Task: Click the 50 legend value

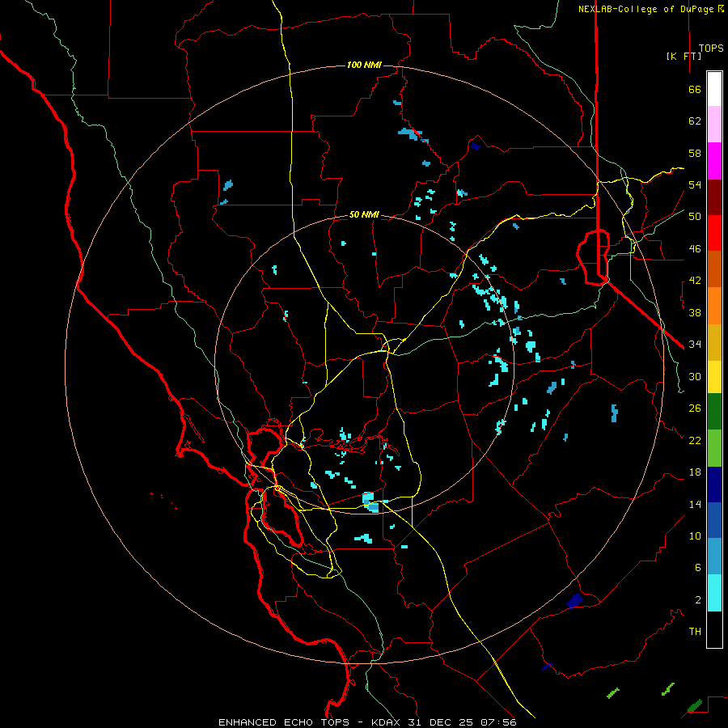Action: point(695,217)
